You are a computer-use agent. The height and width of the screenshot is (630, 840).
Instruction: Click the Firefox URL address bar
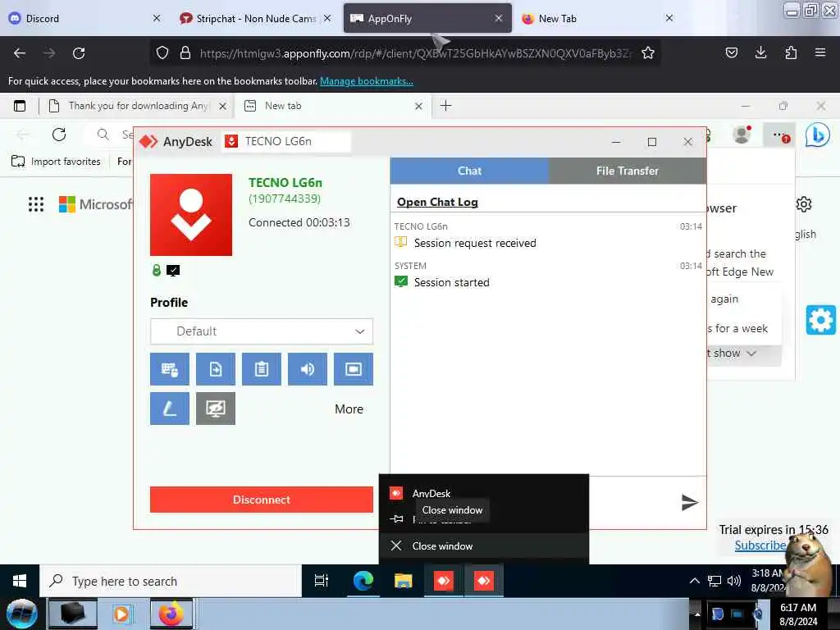point(415,53)
